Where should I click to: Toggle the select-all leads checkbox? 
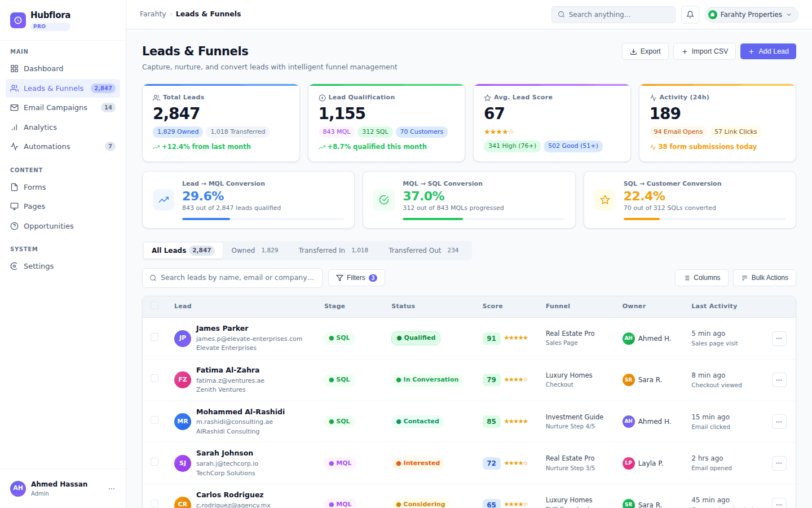coord(155,306)
